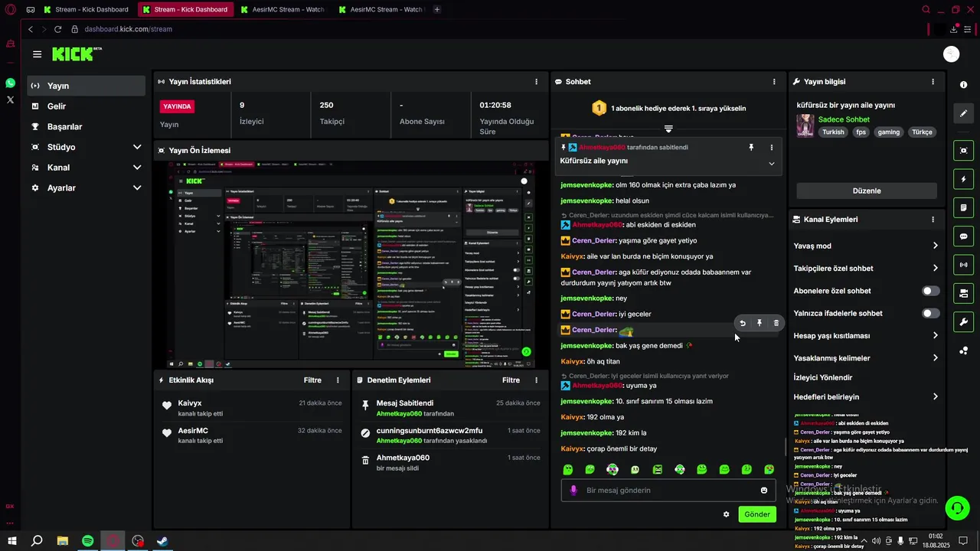Open chat settings gear beside Gönder
This screenshot has height=551, width=980.
coord(726,514)
